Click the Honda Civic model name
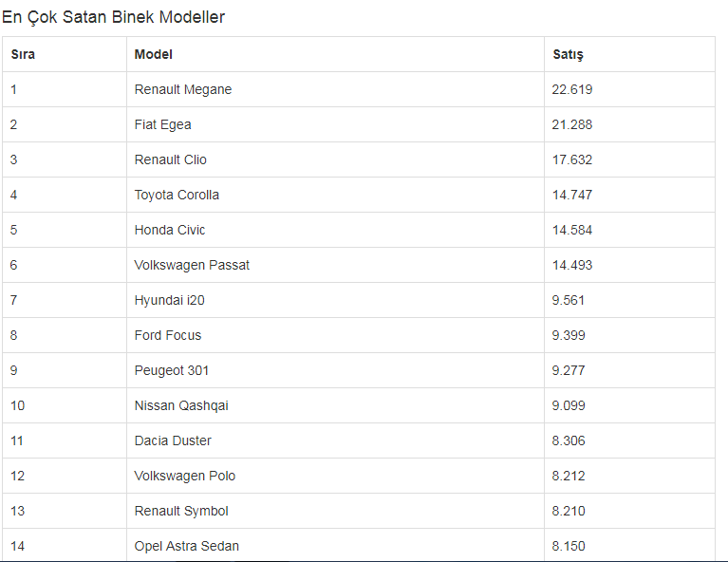Screen dimensions: 728x562 (x=170, y=230)
